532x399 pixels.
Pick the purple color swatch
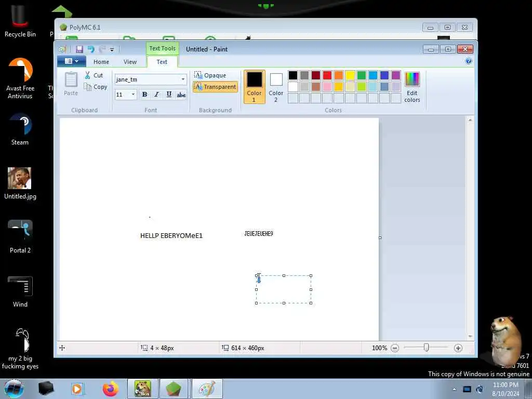click(395, 75)
